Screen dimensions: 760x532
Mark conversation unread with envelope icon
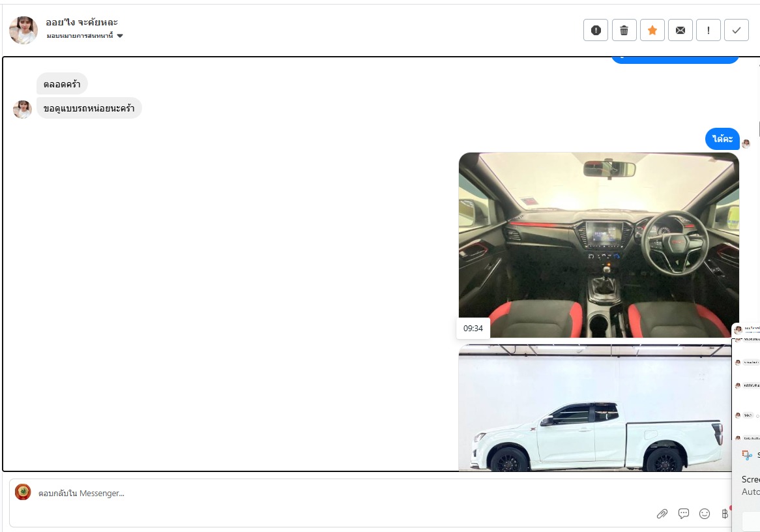pyautogui.click(x=680, y=30)
